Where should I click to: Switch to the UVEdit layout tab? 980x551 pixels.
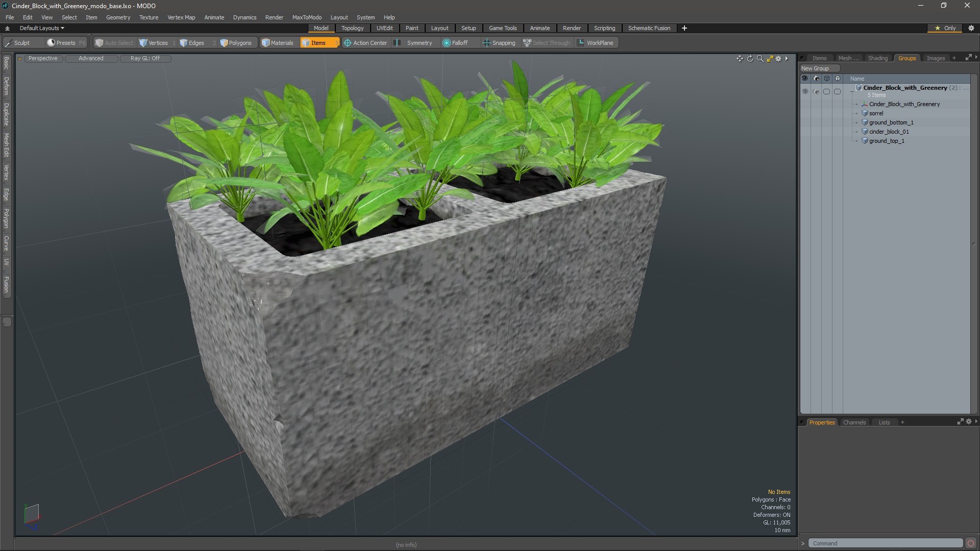pos(384,28)
